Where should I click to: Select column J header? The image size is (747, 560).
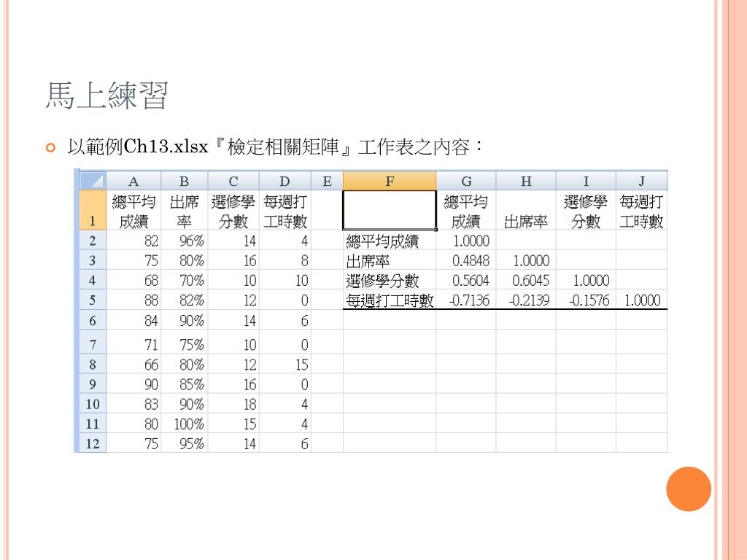(x=642, y=181)
